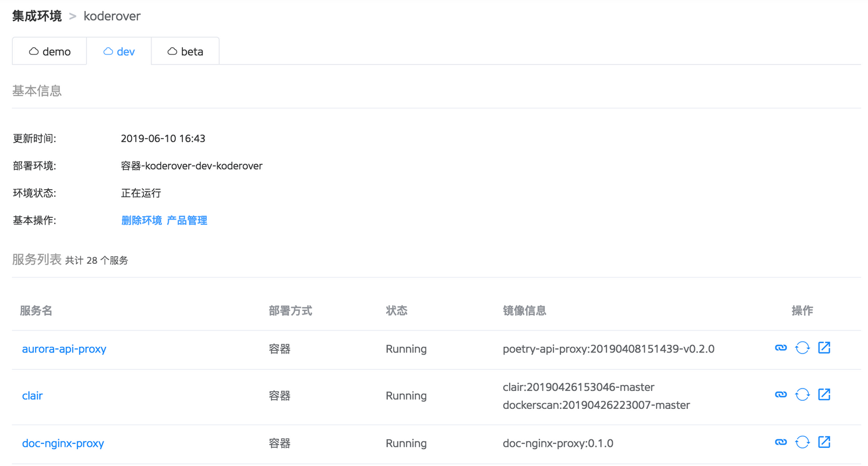Screen dimensions: 868x466
Task: Click the 镜像信息 column header
Action: point(524,311)
